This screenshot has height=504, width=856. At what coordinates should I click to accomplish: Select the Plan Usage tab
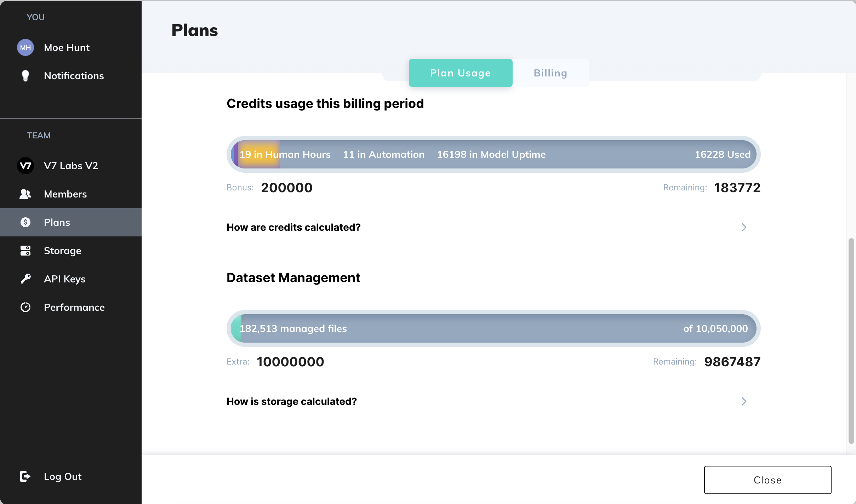460,73
